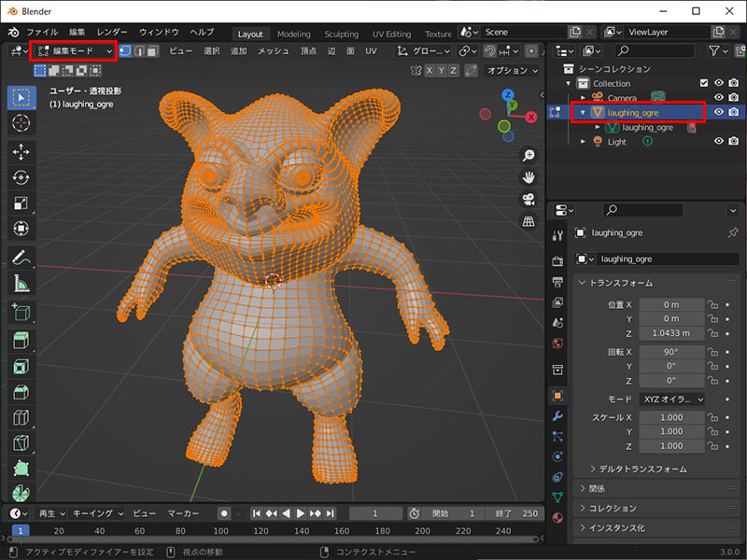747x560 pixels.
Task: Choose the Move tool
Action: click(x=21, y=152)
